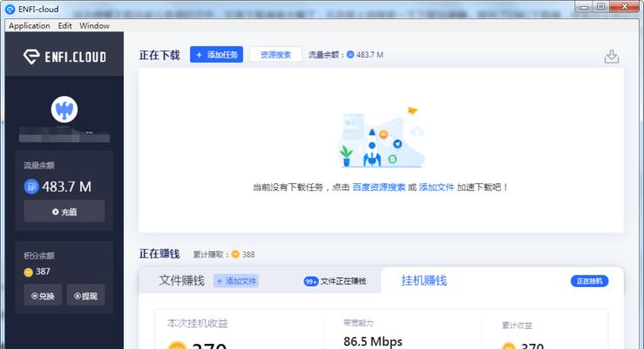
Task: Click the 充值 recharge button
Action: [x=64, y=211]
